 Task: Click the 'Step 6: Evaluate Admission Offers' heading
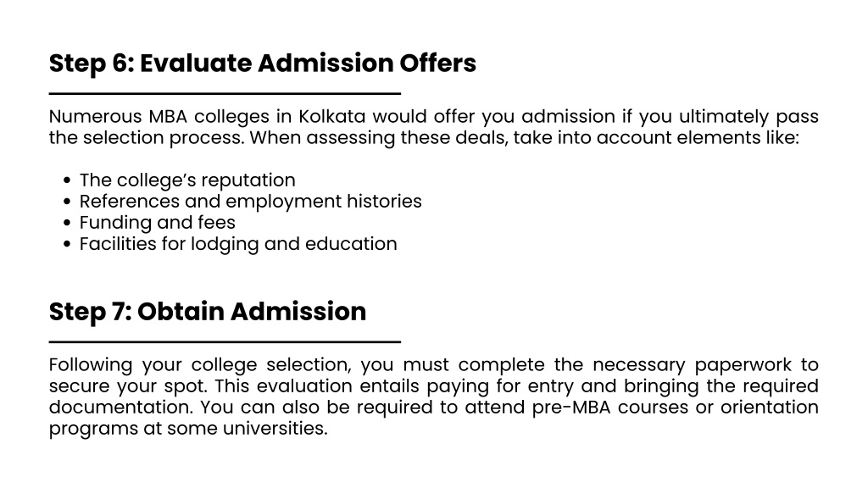coord(263,64)
